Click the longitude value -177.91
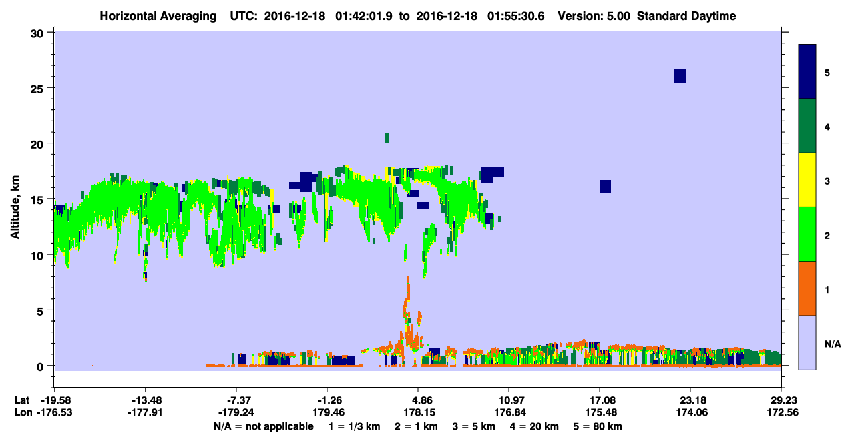This screenshot has height=445, width=868. click(x=146, y=413)
